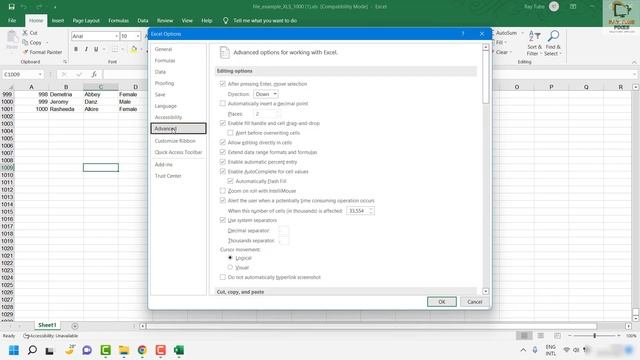Click the Fill Color bucket icon
This screenshot has width=640, height=360.
(133, 49)
